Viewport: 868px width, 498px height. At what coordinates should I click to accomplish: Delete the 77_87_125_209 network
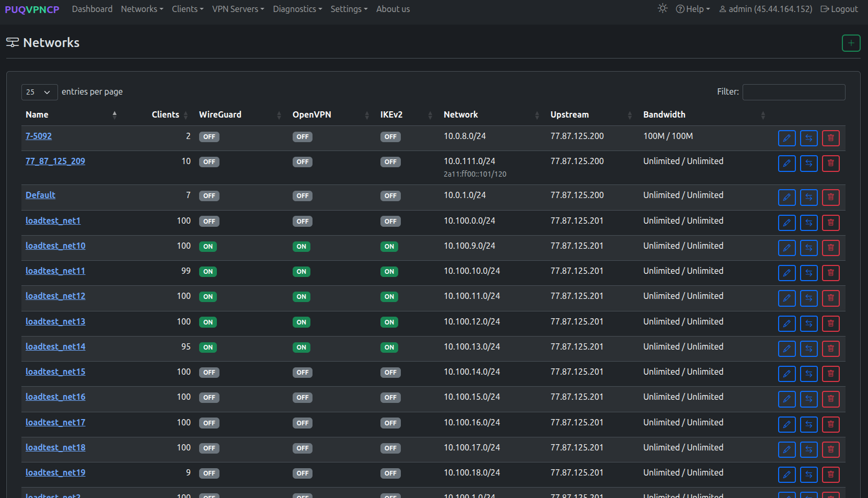click(830, 164)
